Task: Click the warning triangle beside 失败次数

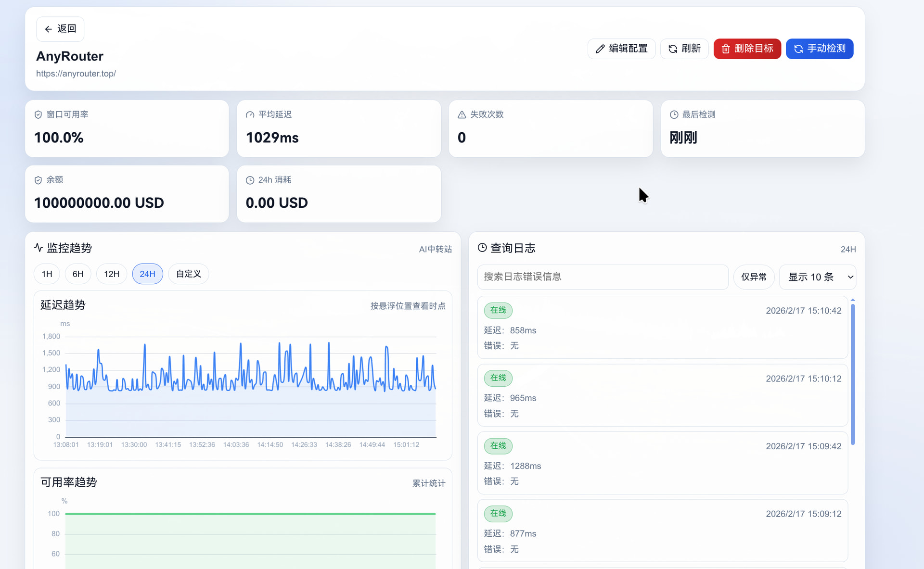Action: (462, 114)
